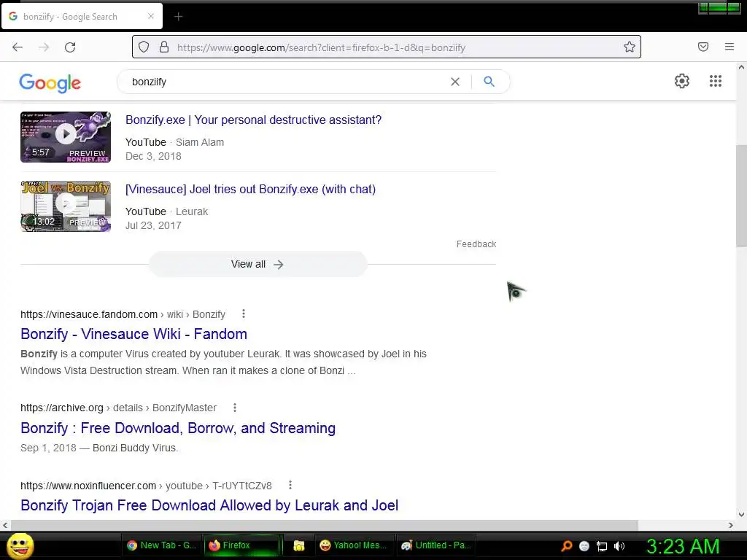Open Google quick settings gear

(x=682, y=81)
